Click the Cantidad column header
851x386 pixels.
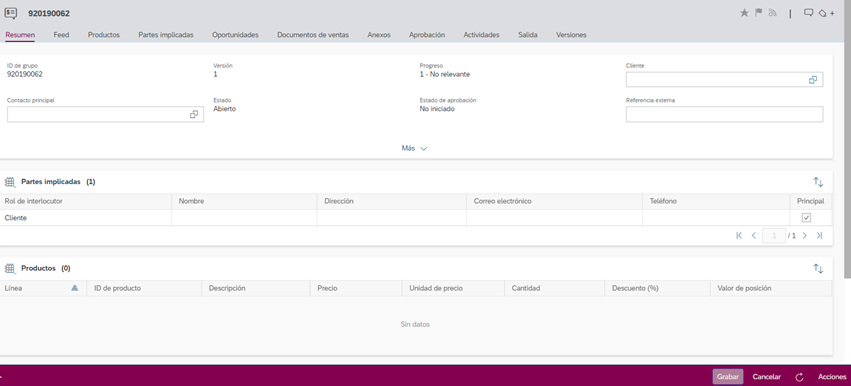pyautogui.click(x=554, y=288)
